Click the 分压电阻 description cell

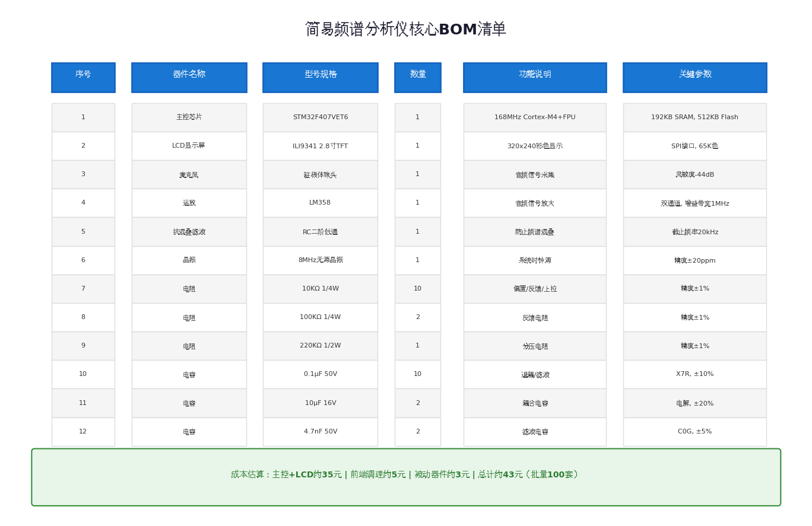click(535, 346)
